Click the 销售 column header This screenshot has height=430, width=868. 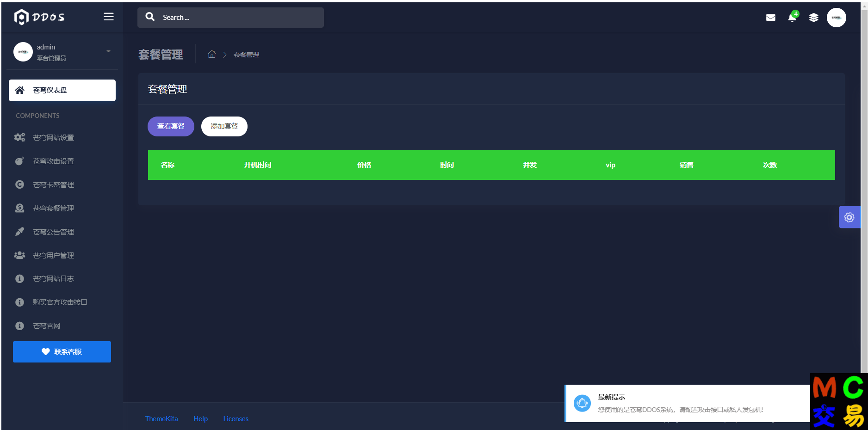coord(687,165)
